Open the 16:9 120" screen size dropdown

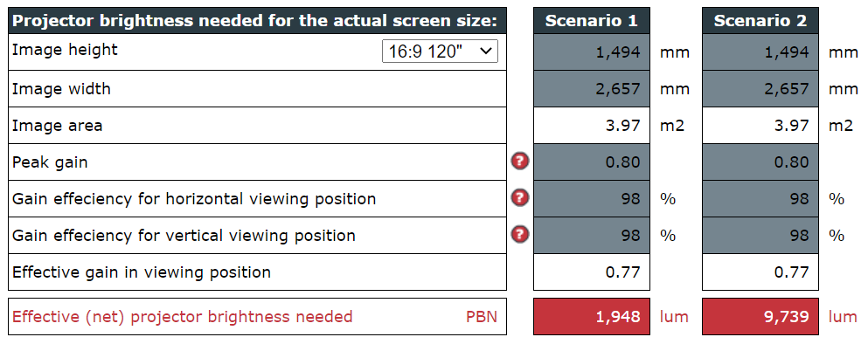[440, 51]
